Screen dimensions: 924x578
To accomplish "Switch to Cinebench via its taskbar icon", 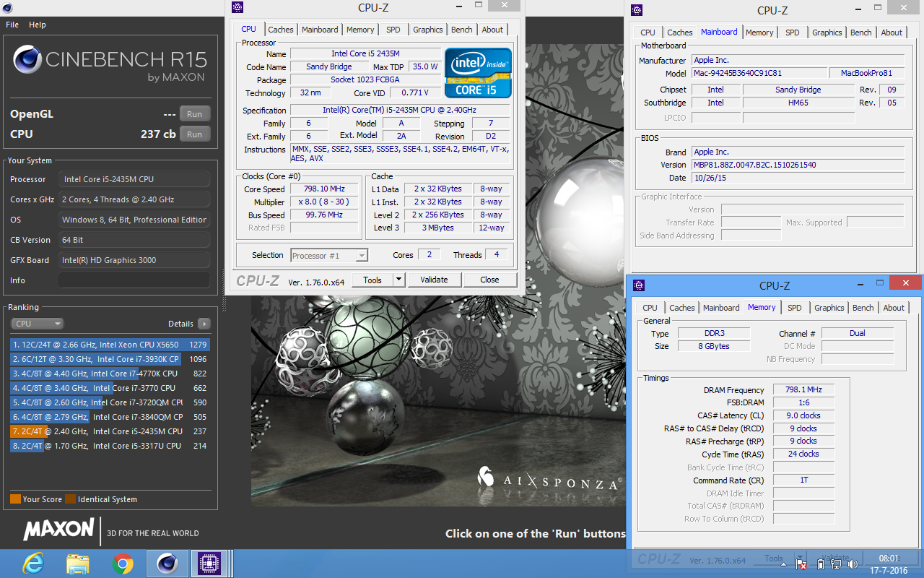I will [167, 563].
